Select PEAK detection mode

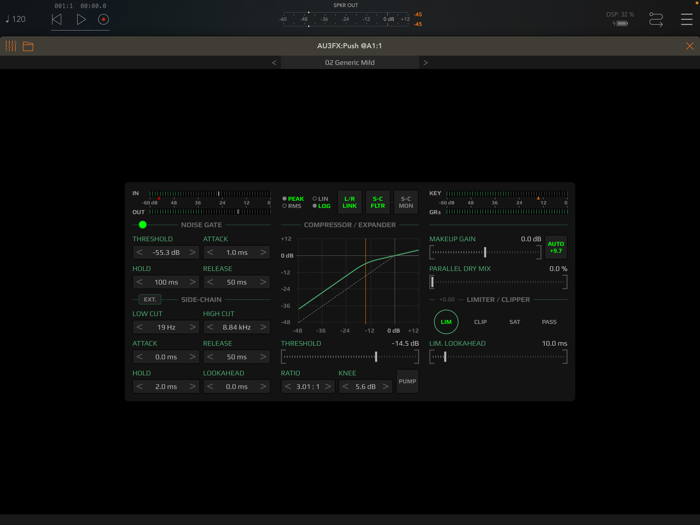[x=293, y=199]
